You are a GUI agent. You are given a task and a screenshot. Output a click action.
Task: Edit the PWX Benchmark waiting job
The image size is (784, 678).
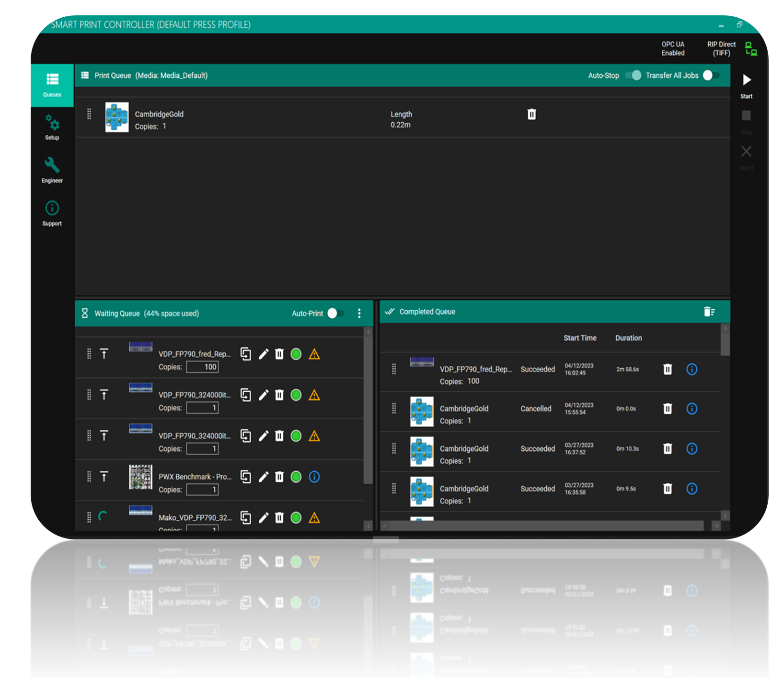(x=263, y=477)
